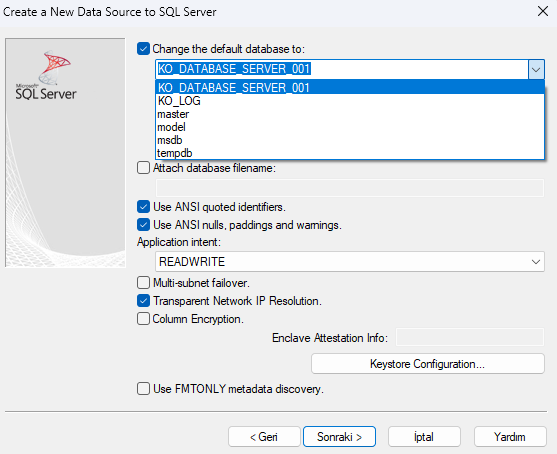
Task: Cancel the wizard with İptal
Action: (424, 437)
